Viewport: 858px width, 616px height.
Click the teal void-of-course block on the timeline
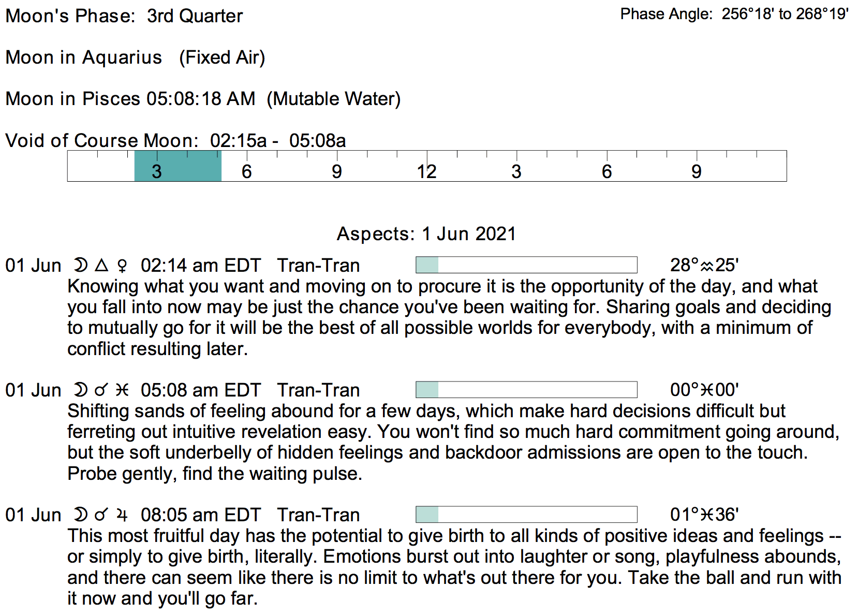(x=177, y=166)
